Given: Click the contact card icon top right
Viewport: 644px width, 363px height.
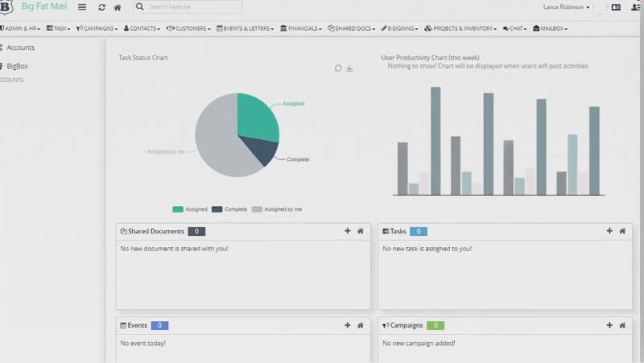Looking at the screenshot, I should [x=616, y=7].
